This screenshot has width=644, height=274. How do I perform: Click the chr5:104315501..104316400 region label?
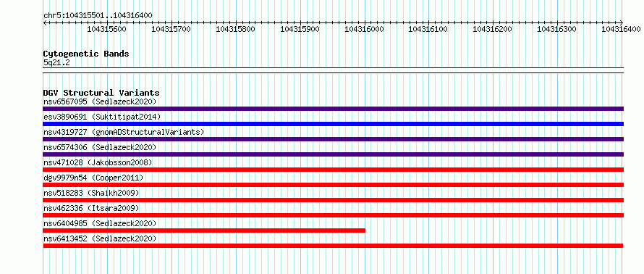coord(98,16)
